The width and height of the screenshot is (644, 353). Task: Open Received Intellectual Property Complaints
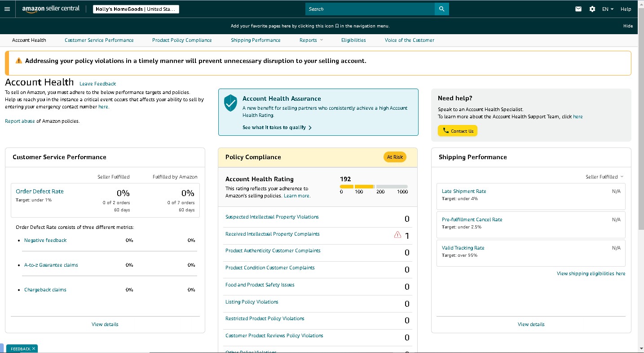tap(273, 234)
